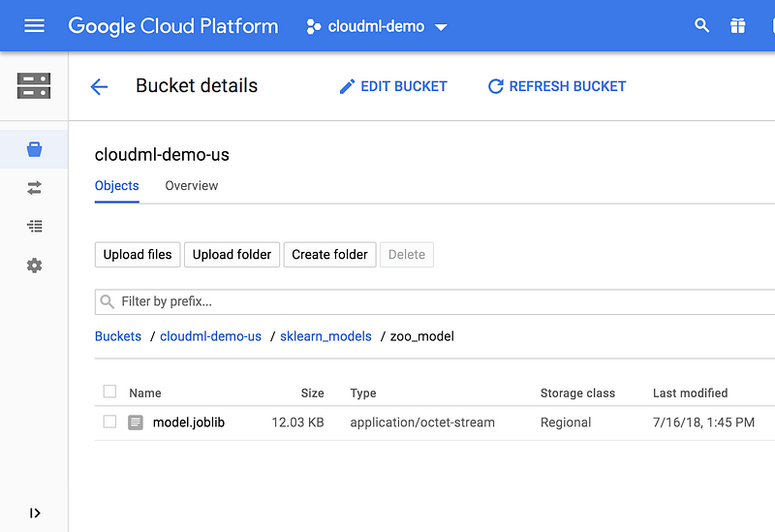Expand the collapsed side navigation panel
Screen dimensions: 775x532
(35, 513)
